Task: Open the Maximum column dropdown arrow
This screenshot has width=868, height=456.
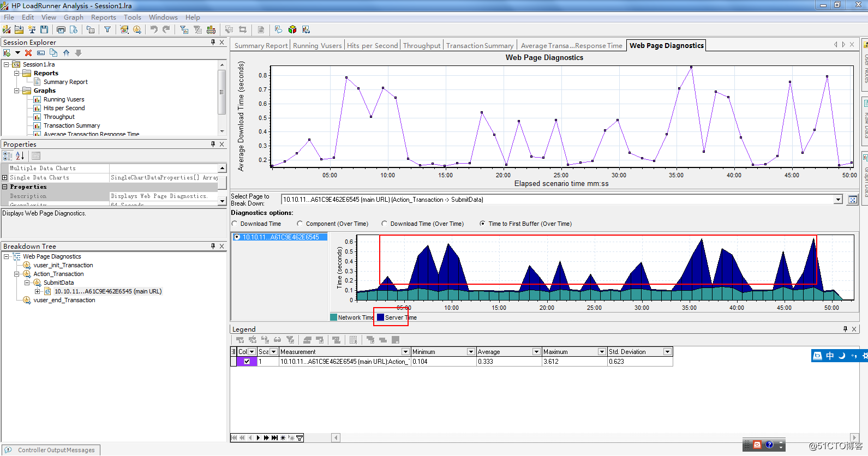Action: [x=602, y=352]
